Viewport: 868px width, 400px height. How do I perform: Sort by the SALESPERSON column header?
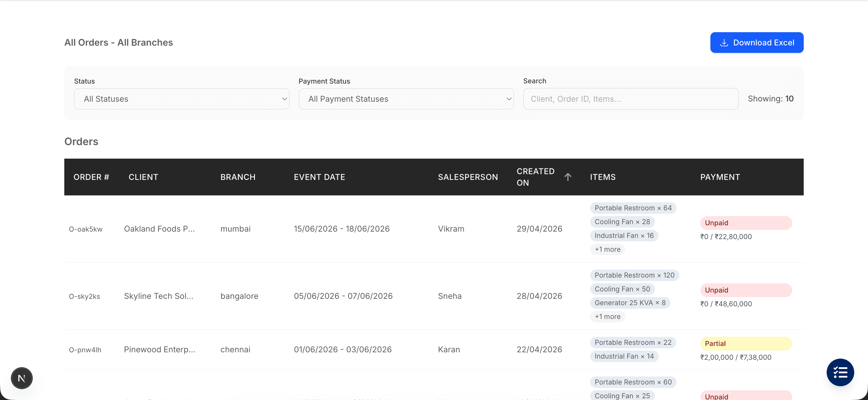pyautogui.click(x=468, y=177)
